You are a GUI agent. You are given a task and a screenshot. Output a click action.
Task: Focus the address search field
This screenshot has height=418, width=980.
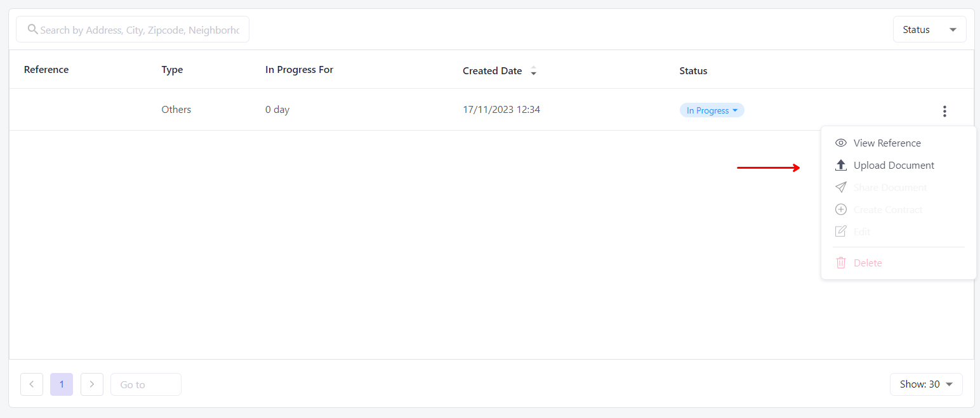[140, 30]
